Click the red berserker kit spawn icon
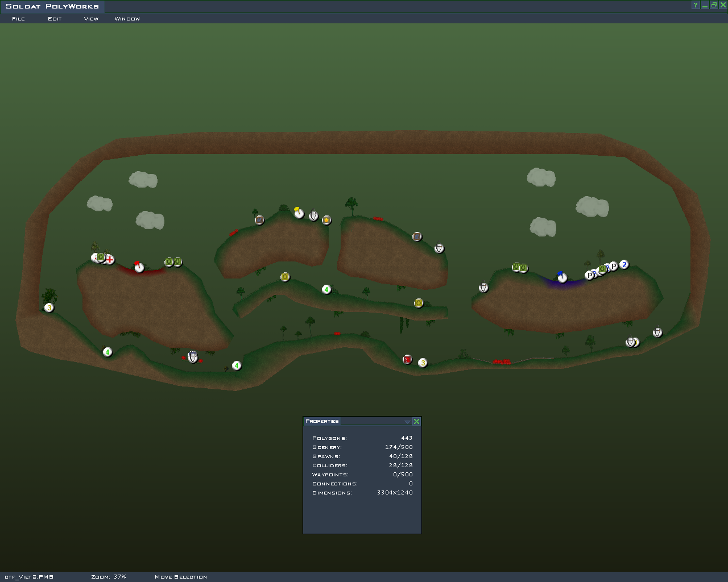728x582 pixels. [x=407, y=359]
